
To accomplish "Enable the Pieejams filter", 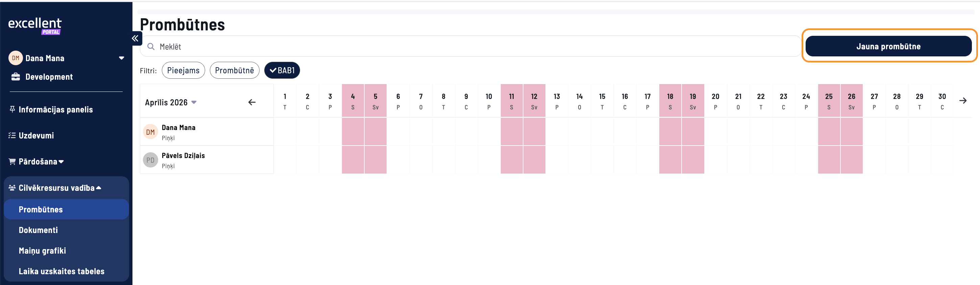I will [183, 71].
